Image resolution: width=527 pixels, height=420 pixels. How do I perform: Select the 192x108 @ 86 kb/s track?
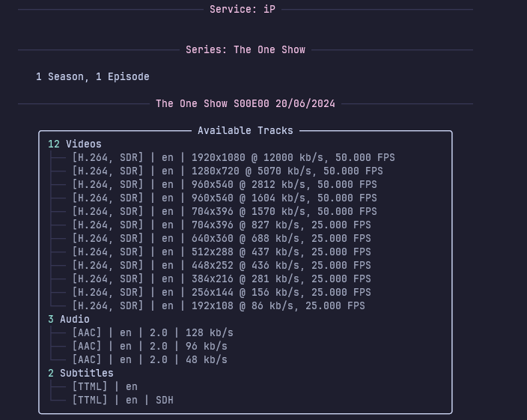pos(219,305)
